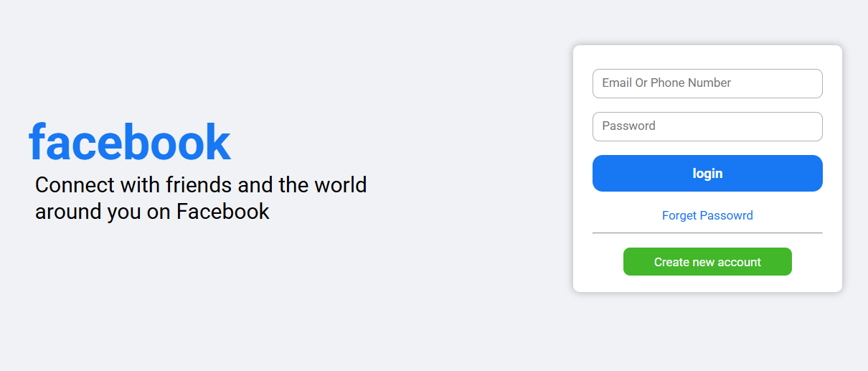Click the word 'world' in the tagline
This screenshot has height=371, width=868.
pos(340,185)
